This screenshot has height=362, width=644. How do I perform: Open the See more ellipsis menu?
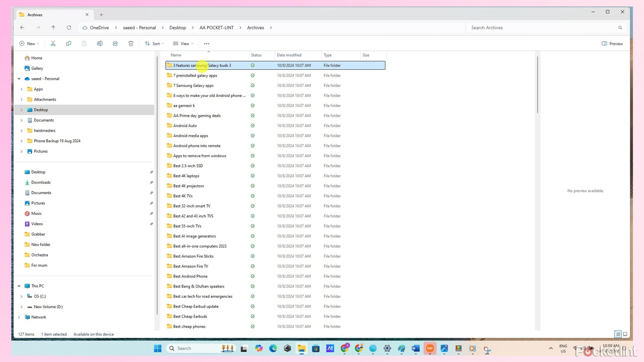coord(207,43)
